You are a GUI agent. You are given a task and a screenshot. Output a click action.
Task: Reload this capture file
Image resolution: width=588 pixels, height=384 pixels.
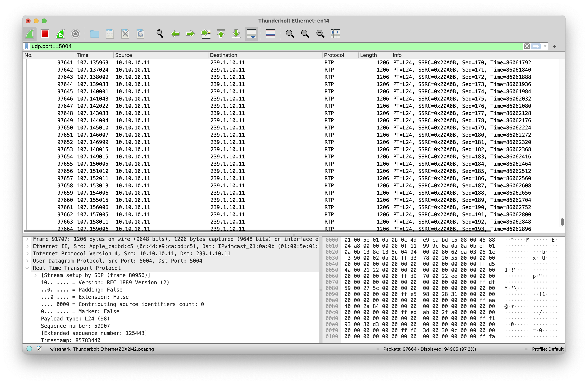(x=140, y=34)
